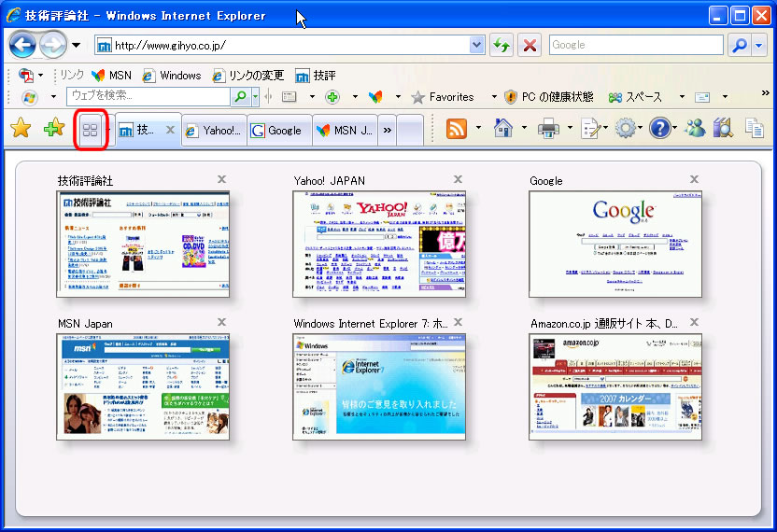Image resolution: width=777 pixels, height=532 pixels.
Task: Click the スペース toolbar button
Action: [x=635, y=97]
